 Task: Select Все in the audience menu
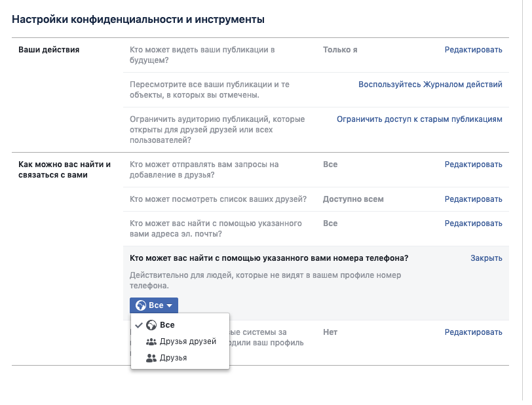(x=167, y=325)
